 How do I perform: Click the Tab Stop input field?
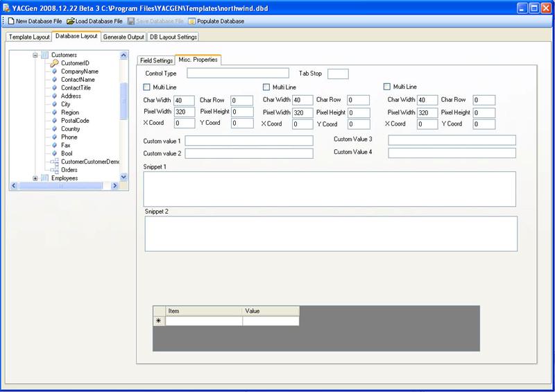click(338, 74)
